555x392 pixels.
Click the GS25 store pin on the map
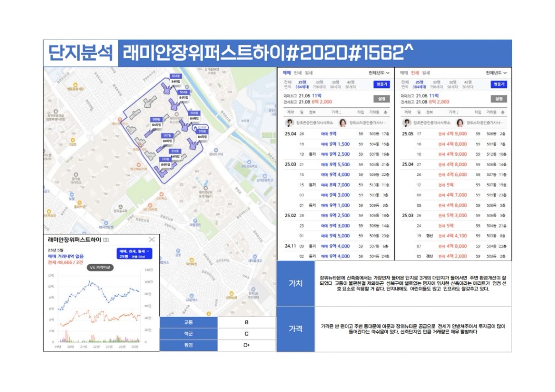point(72,141)
